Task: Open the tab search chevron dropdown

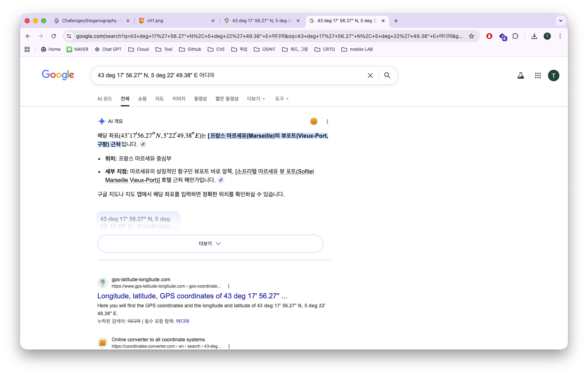Action: tap(561, 21)
